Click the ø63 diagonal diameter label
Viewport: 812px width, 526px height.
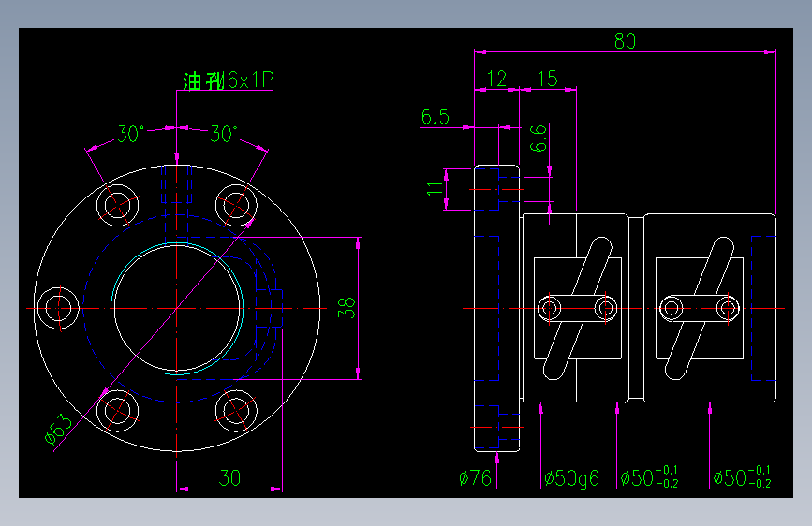coord(58,430)
